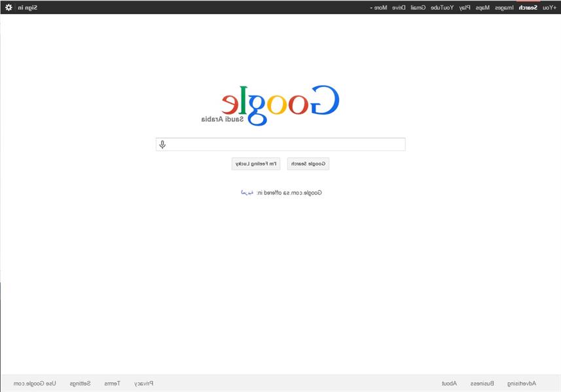The height and width of the screenshot is (392, 561).
Task: Click the Arabic language link
Action: pos(247,192)
